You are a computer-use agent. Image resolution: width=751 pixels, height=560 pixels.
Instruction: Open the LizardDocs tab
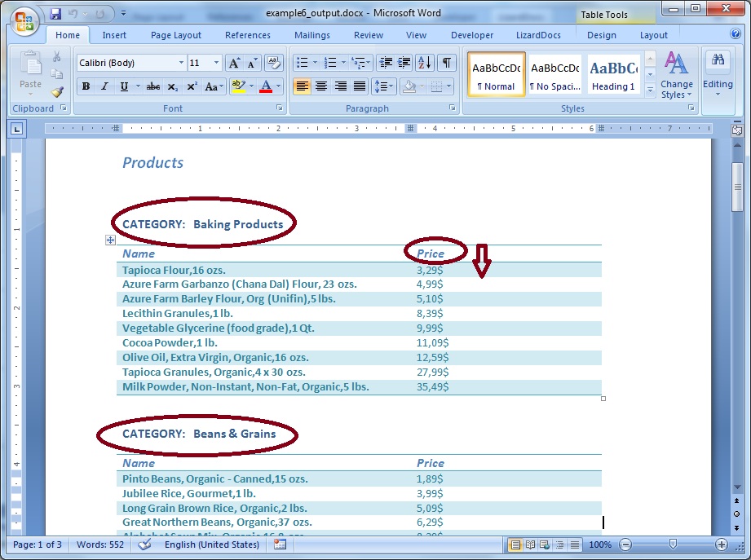538,35
